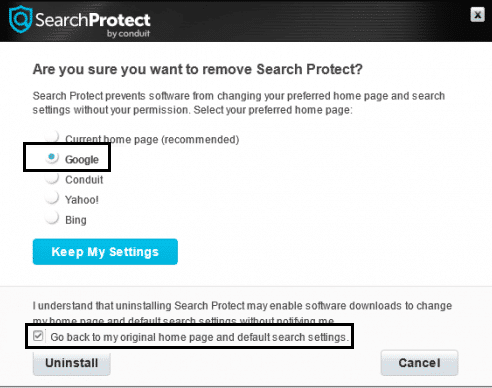Click the Google option label text
Screen dimensions: 492x388
tap(82, 159)
